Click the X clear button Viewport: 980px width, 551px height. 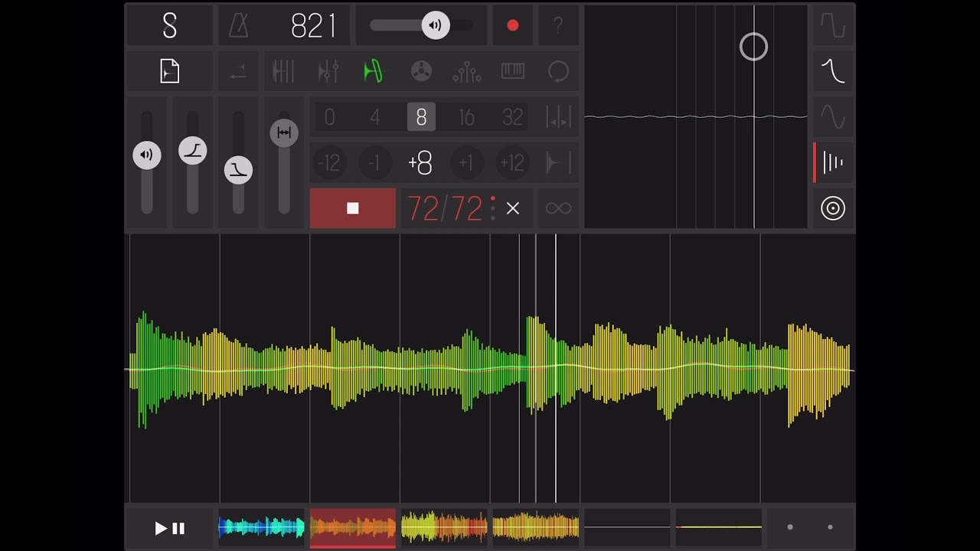pyautogui.click(x=513, y=208)
